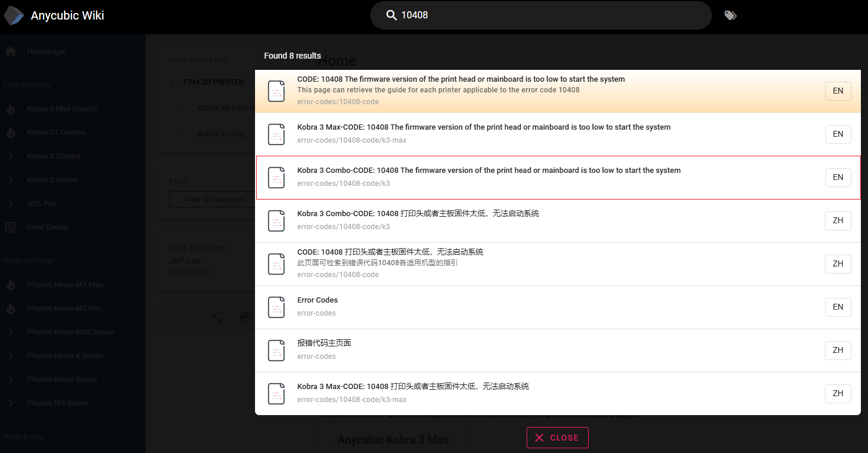This screenshot has height=453, width=868.
Task: Click the search magnifier icon
Action: tap(391, 15)
